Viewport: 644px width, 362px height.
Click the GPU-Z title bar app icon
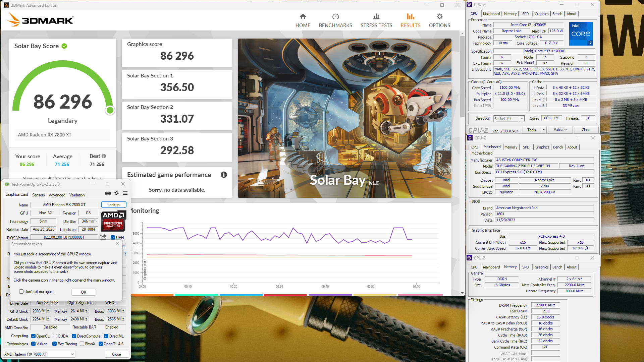(7, 184)
